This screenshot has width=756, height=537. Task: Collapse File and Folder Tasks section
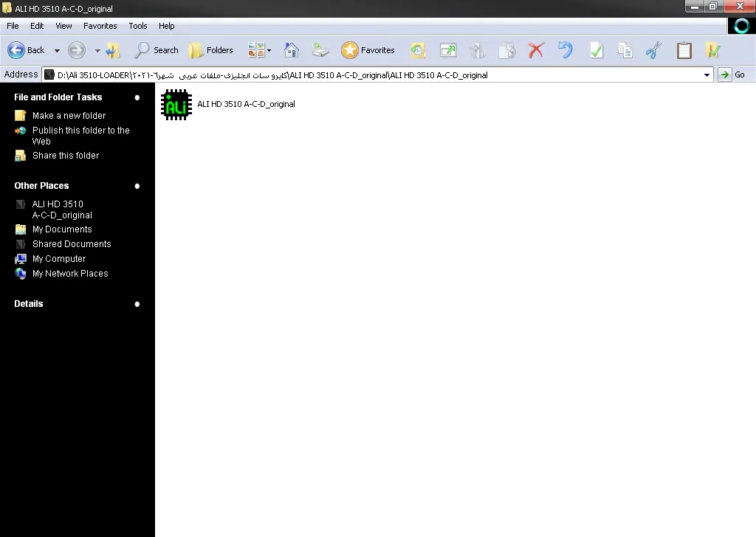(x=137, y=98)
